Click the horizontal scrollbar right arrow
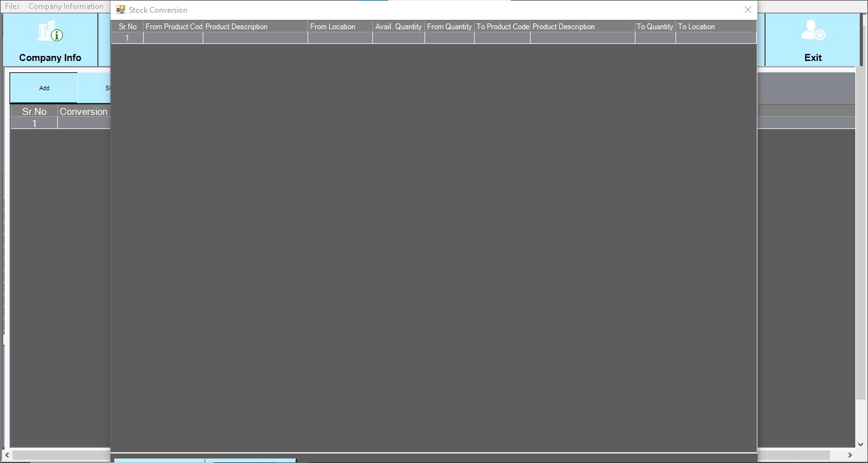 [850, 455]
